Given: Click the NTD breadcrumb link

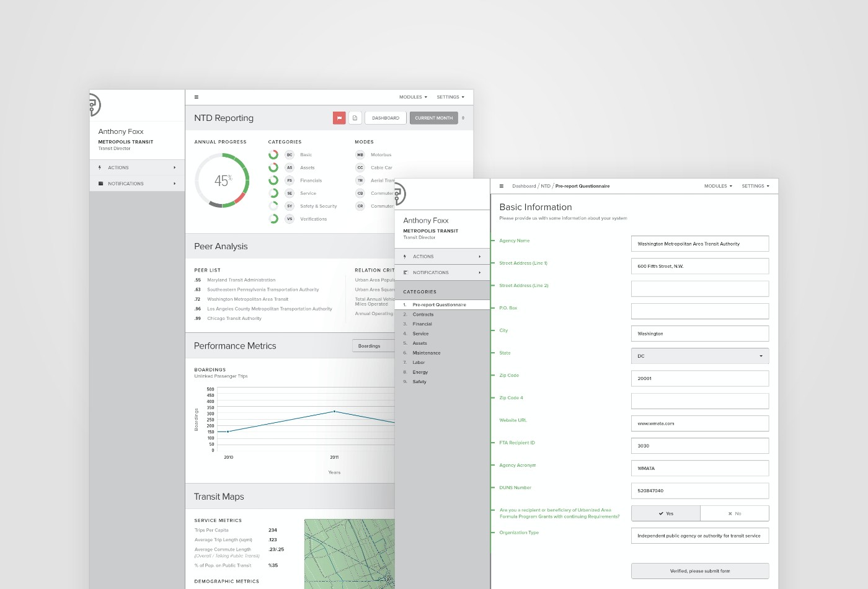Looking at the screenshot, I should click(x=546, y=186).
